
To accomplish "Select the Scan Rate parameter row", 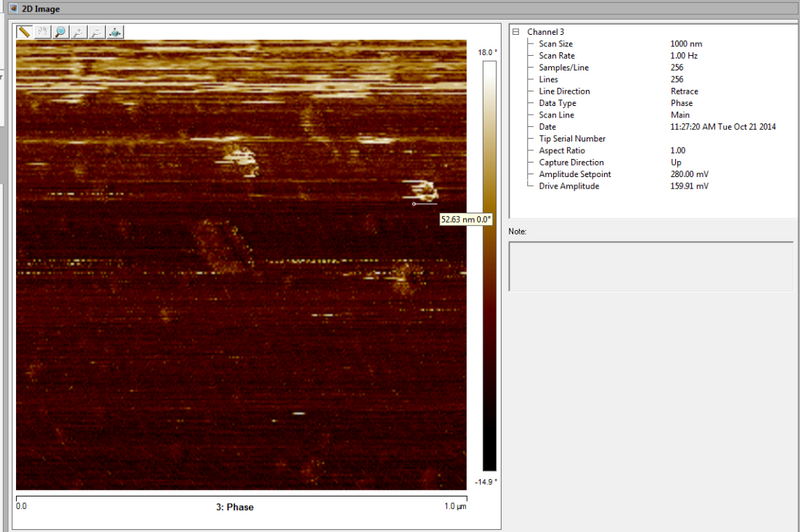I will [560, 56].
